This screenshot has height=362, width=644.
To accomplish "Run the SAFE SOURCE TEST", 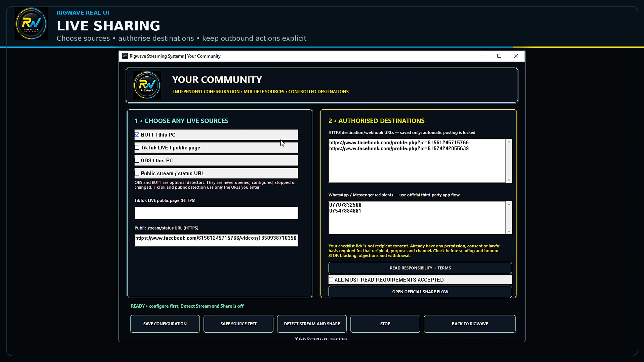I will [x=238, y=324].
